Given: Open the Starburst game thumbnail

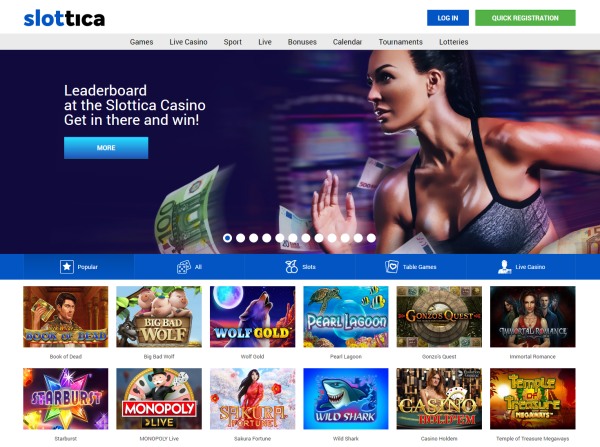Looking at the screenshot, I should 65,399.
